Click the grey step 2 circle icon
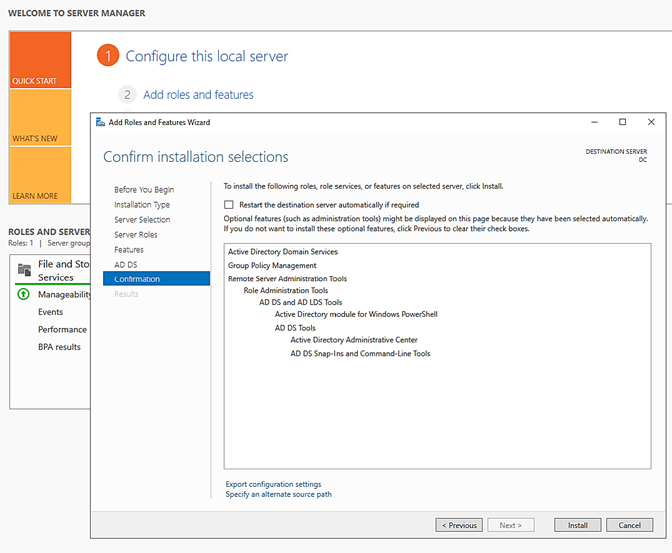672x553 pixels. point(127,95)
